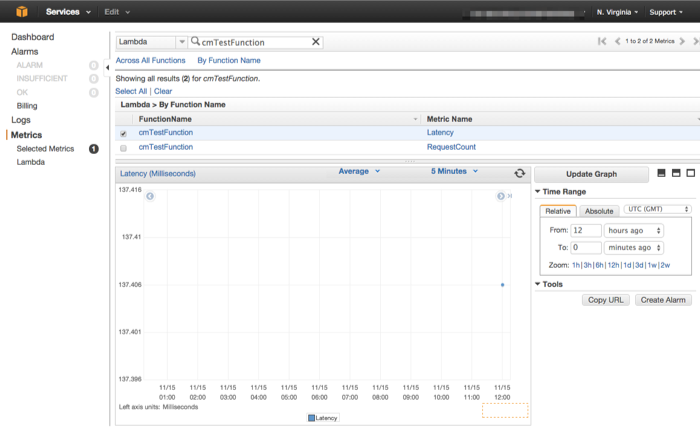700x429 pixels.
Task: Click the Latency metric name
Action: click(x=440, y=133)
